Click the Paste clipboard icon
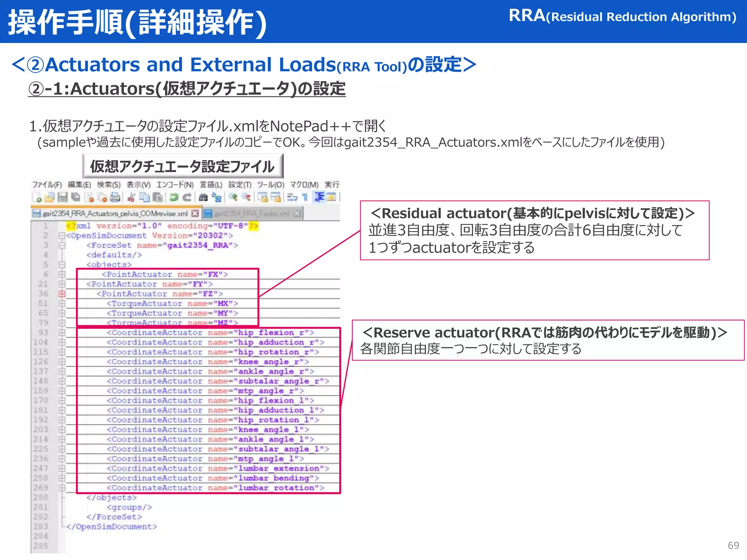747x560 pixels. tap(158, 197)
